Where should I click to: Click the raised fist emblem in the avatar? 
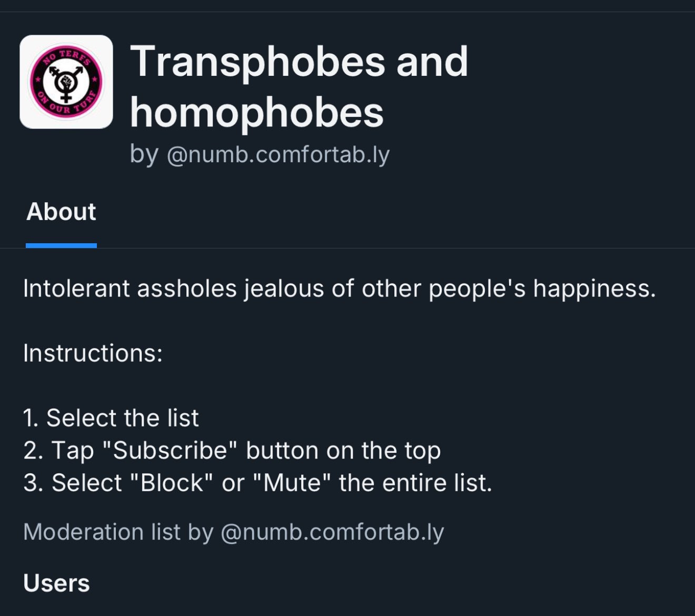click(x=66, y=82)
